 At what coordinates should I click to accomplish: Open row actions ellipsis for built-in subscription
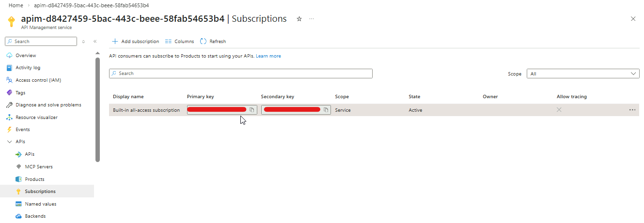pyautogui.click(x=632, y=110)
